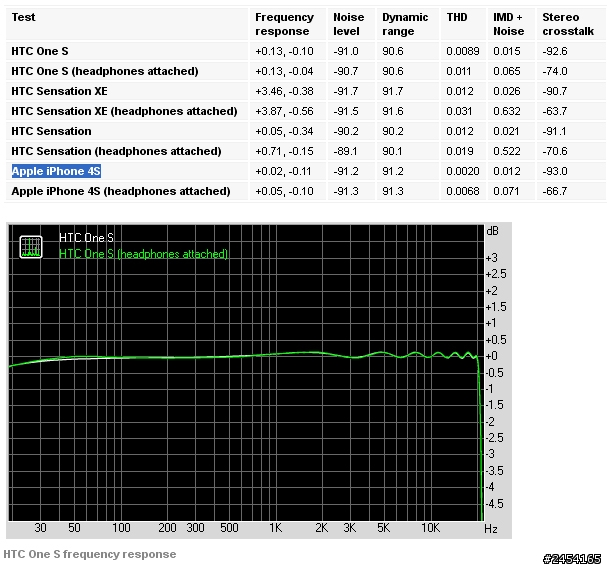
Task: Click IMD + Noise value 0.632
Action: pos(507,111)
